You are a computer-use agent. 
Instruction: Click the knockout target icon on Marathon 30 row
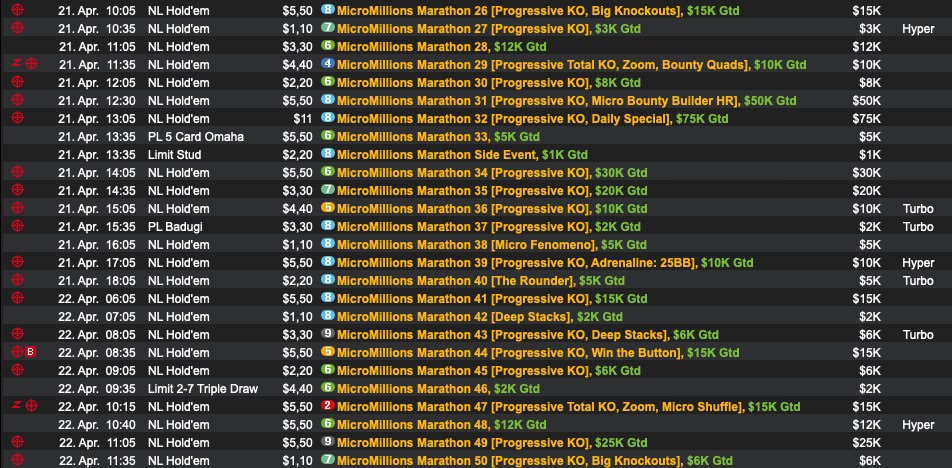point(18,82)
